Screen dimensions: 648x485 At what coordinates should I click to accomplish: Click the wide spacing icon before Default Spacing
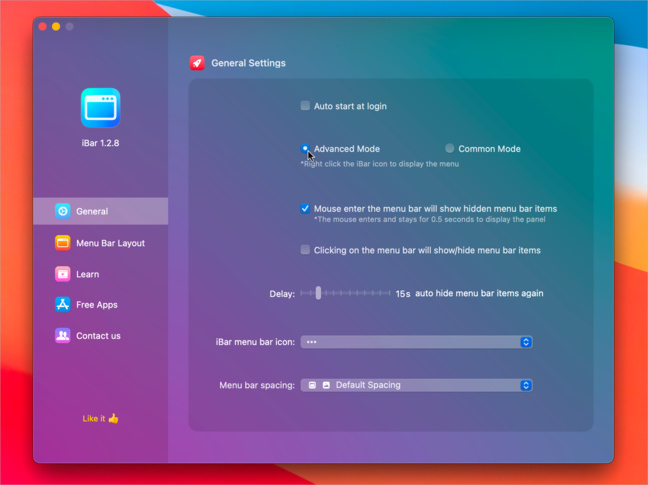[326, 385]
